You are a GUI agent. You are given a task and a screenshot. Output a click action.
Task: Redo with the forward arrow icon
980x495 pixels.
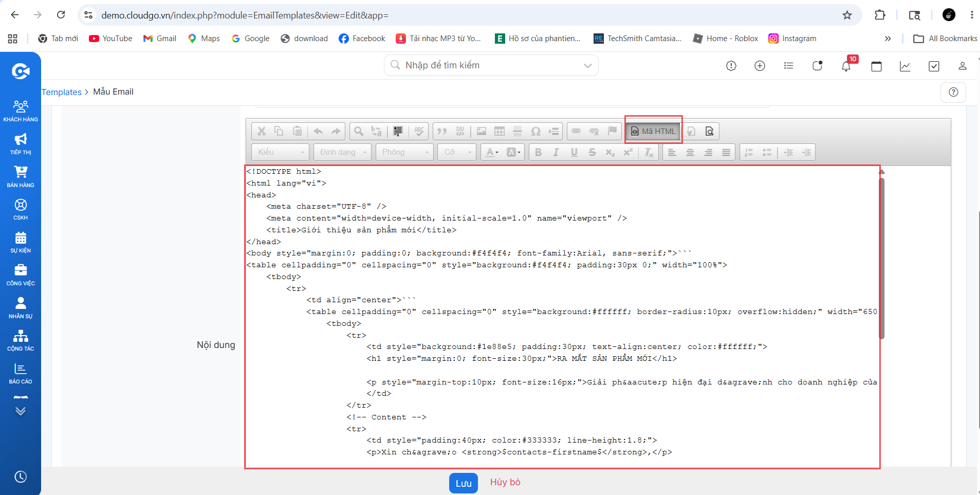click(x=336, y=131)
